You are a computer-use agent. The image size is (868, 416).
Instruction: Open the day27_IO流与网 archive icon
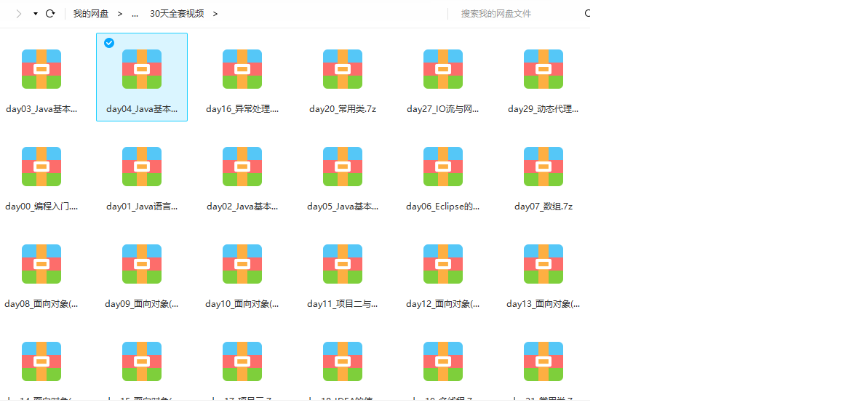pyautogui.click(x=443, y=69)
